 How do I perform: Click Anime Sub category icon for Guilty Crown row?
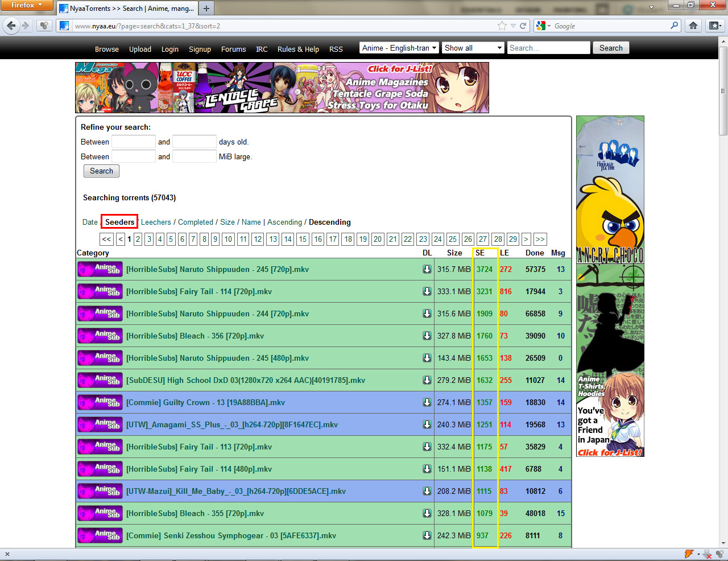click(100, 402)
